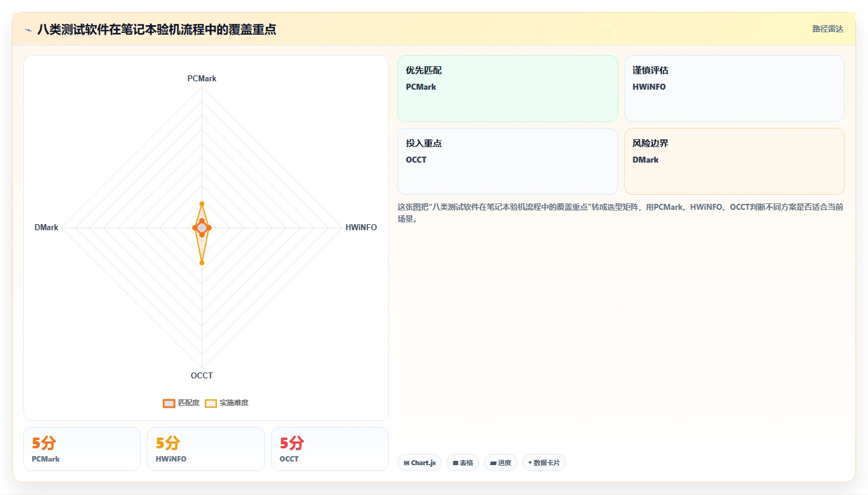The width and height of the screenshot is (868, 495).
Task: Click the 实施难度 yellow legend swatch
Action: point(211,403)
